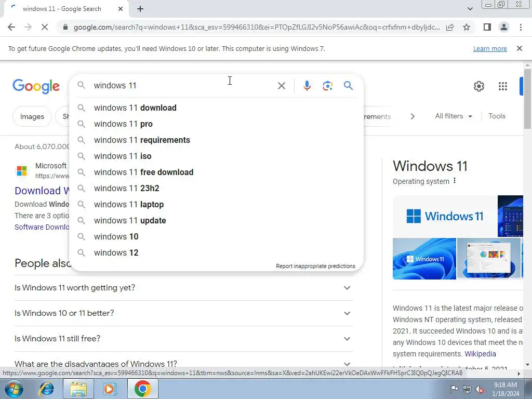Open more options for Windows 11 knowledge panel
The image size is (532, 399).
coord(455,181)
